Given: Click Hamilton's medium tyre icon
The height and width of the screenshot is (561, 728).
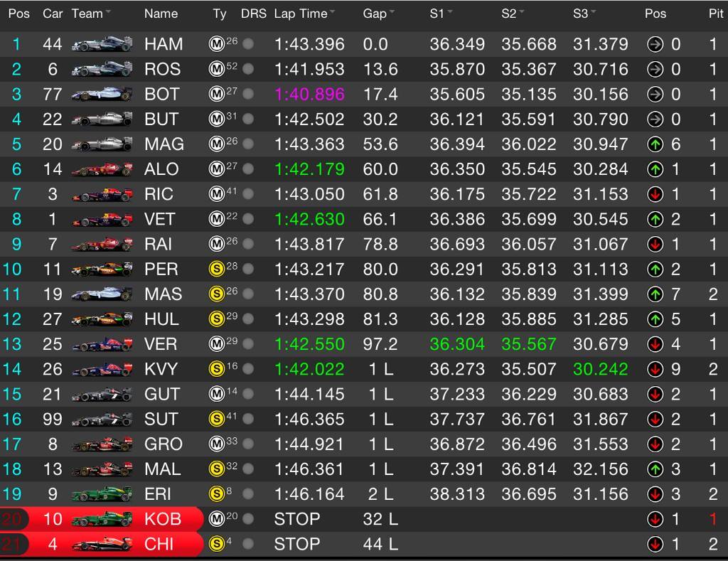Looking at the screenshot, I should 217,45.
